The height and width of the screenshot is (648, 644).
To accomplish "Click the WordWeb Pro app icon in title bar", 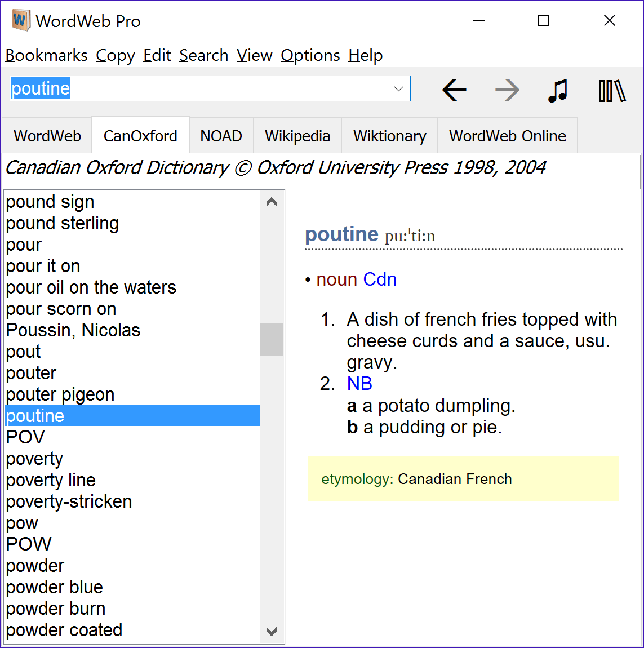I will (21, 20).
